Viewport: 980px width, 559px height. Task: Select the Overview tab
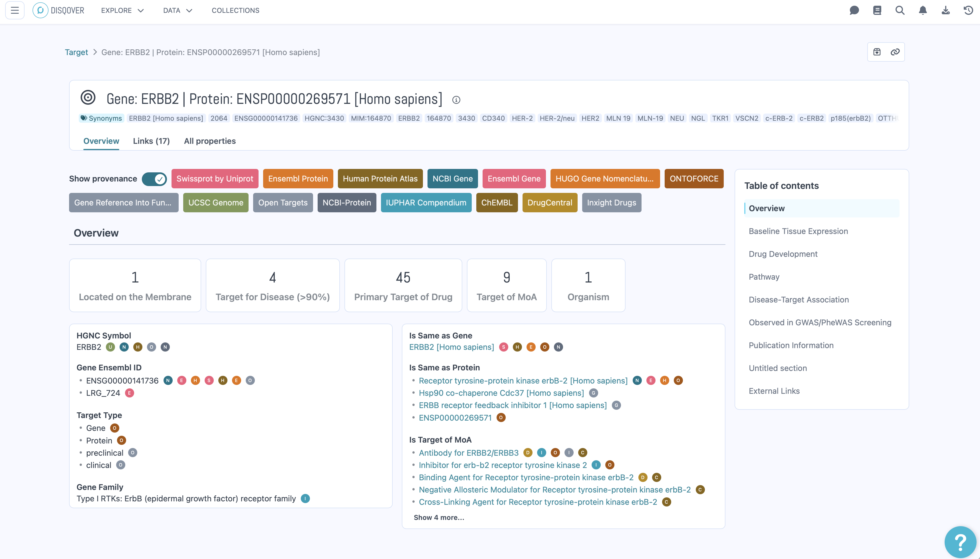tap(101, 141)
